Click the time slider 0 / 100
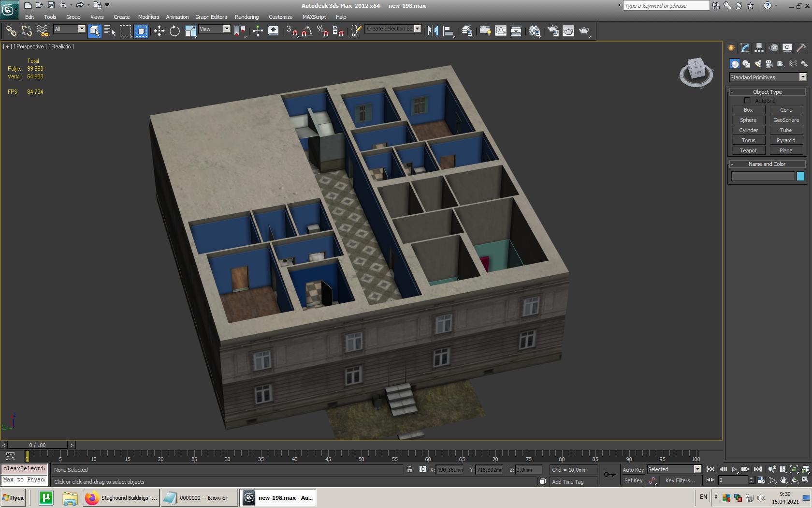Viewport: 812px width, 508px height. 38,445
